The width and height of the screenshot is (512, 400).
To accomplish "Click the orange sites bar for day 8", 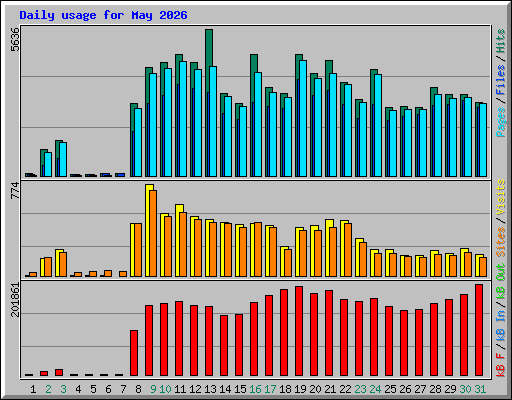I will point(138,250).
